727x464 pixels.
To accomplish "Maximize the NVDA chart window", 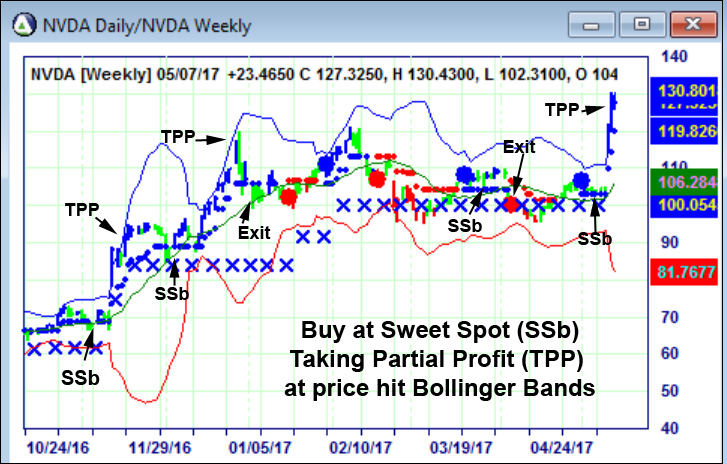I will 642,25.
